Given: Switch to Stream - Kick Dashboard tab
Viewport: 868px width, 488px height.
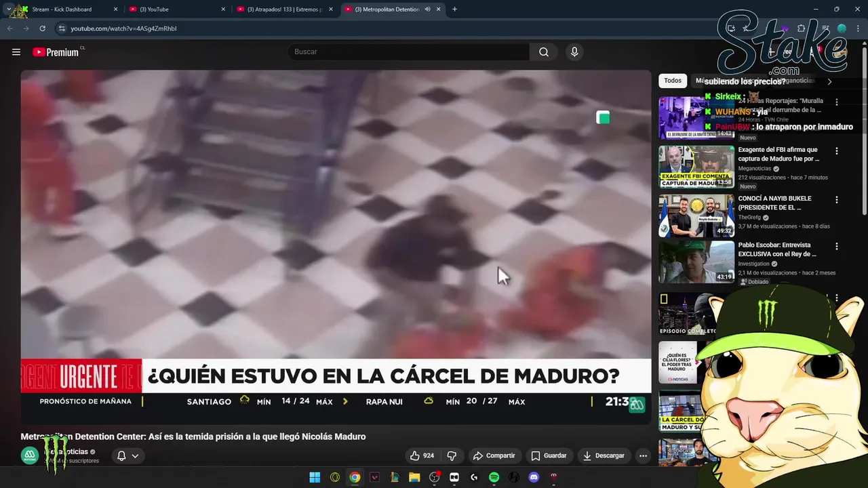Looking at the screenshot, I should click(x=66, y=9).
